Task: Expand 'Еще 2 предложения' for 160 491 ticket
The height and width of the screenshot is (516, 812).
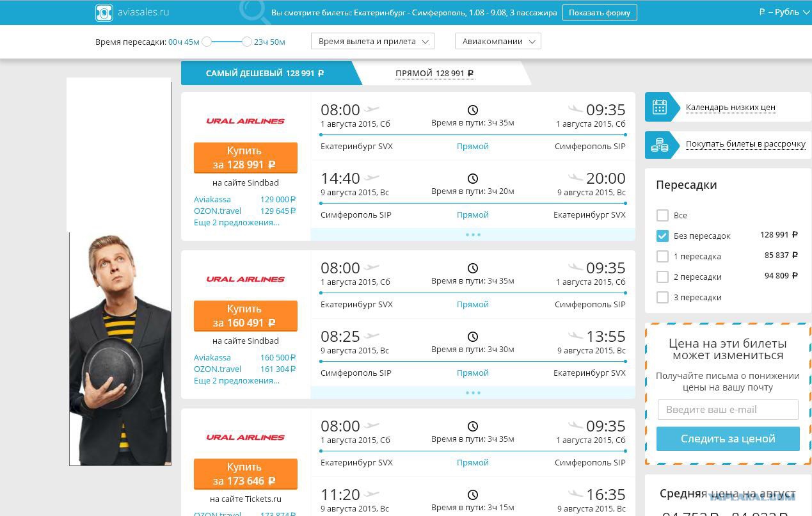Action: 237,381
